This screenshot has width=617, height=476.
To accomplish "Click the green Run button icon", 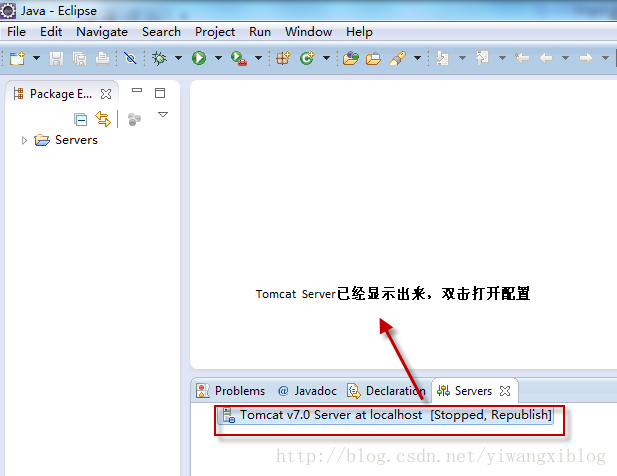I will pos(199,58).
